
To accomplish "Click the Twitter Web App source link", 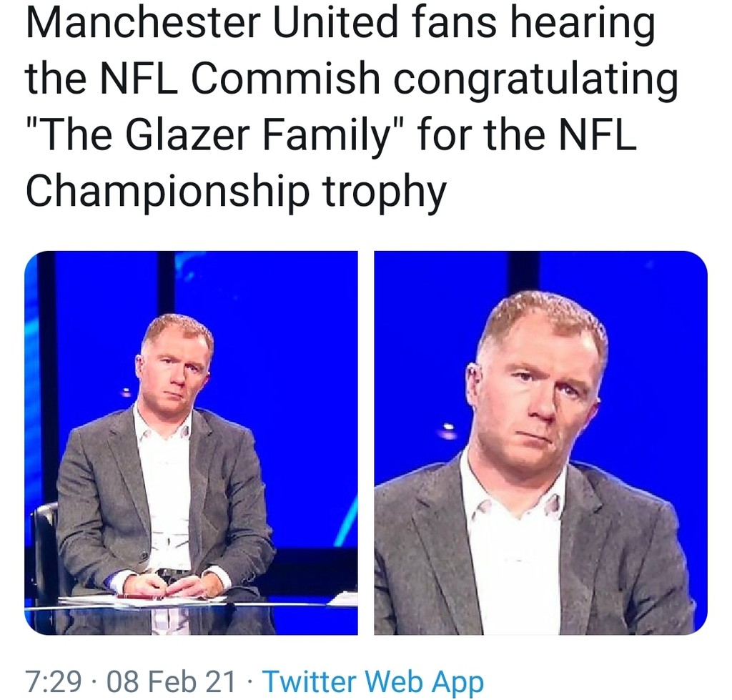I will [373, 681].
